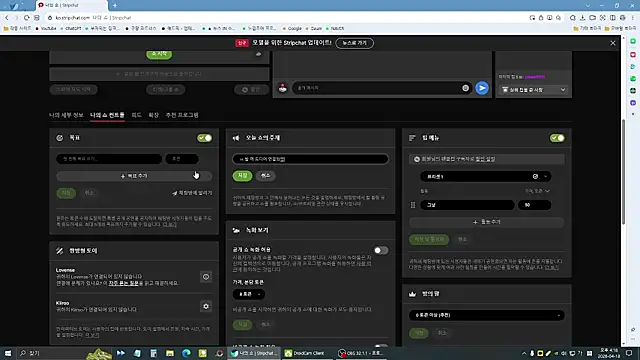
Task: Open the 방의 왕 token threshold dropdown
Action: [x=487, y=315]
